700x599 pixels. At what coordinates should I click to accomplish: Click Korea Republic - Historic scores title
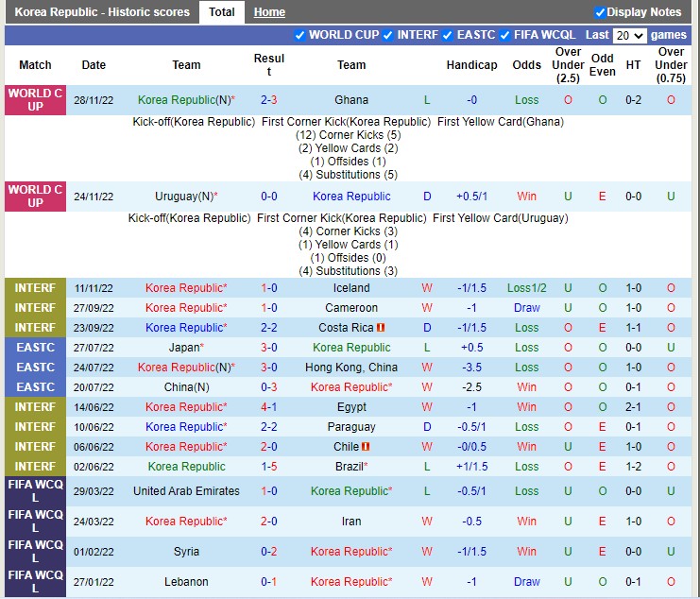(102, 12)
